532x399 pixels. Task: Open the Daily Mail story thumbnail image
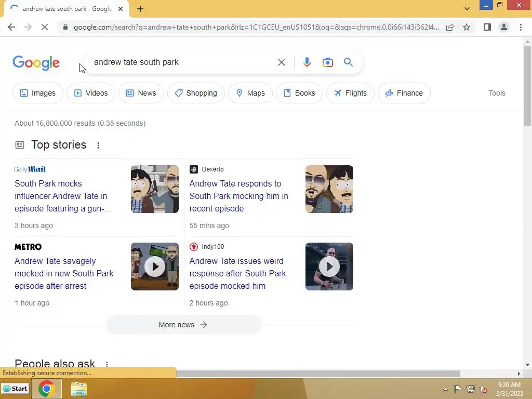click(x=155, y=189)
